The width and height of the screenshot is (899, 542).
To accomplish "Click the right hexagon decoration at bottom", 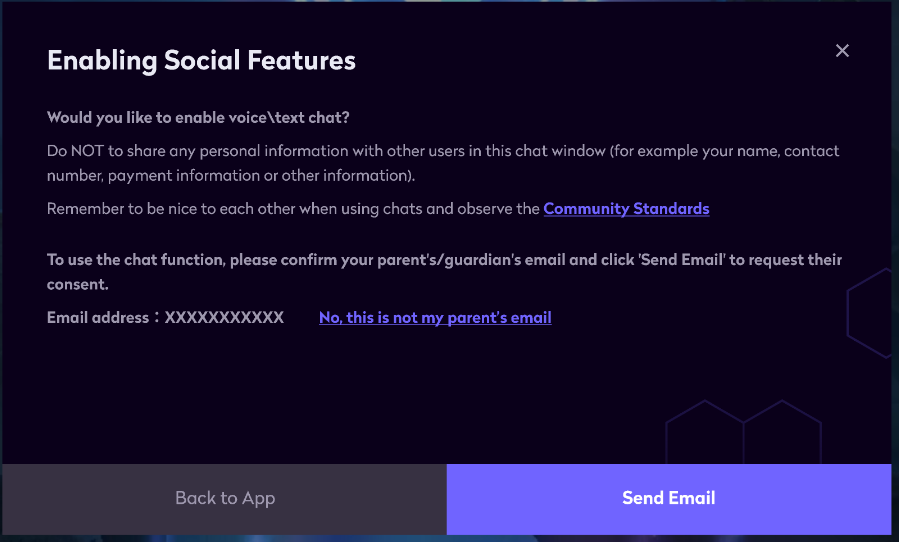I will (782, 435).
